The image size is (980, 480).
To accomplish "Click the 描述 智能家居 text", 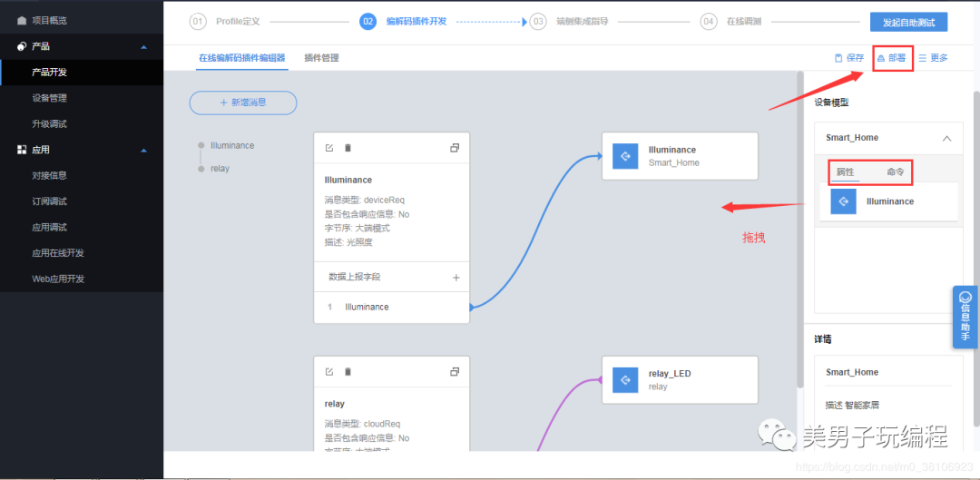I will [x=852, y=405].
